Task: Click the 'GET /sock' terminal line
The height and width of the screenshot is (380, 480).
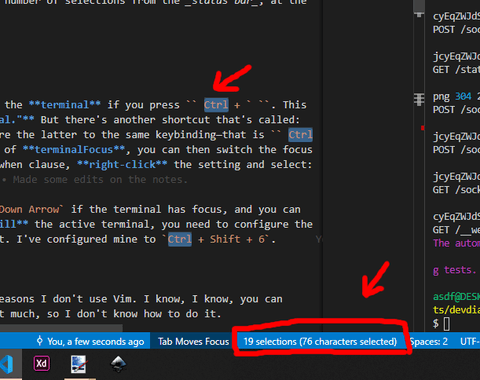Action: point(456,190)
